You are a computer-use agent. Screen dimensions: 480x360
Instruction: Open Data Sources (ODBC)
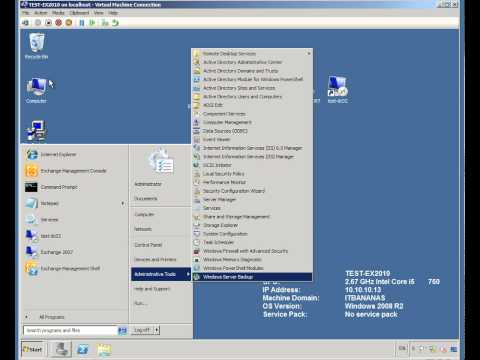pyautogui.click(x=252, y=131)
